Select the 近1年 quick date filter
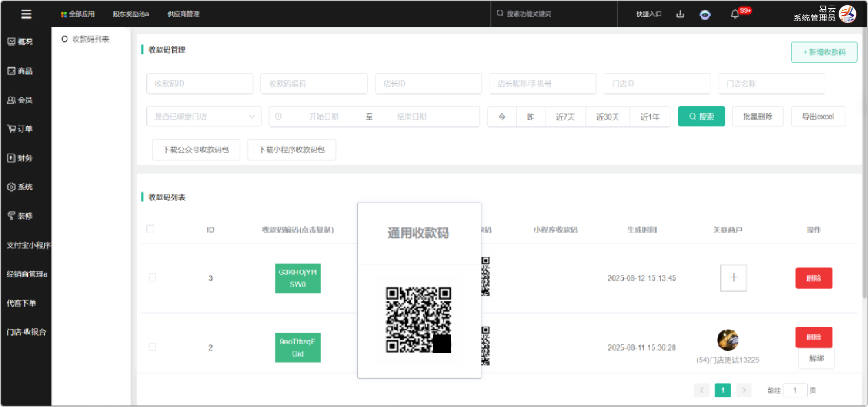This screenshot has width=868, height=407. pyautogui.click(x=650, y=117)
